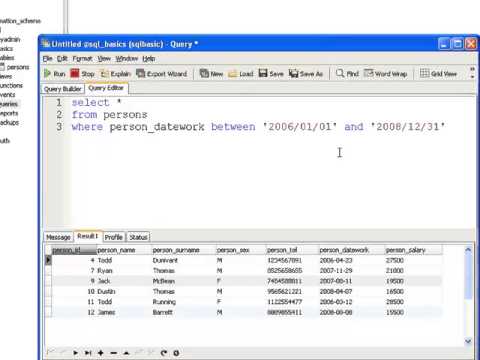Click the 28500 salary cell
The image size is (480, 360).
(x=414, y=302)
